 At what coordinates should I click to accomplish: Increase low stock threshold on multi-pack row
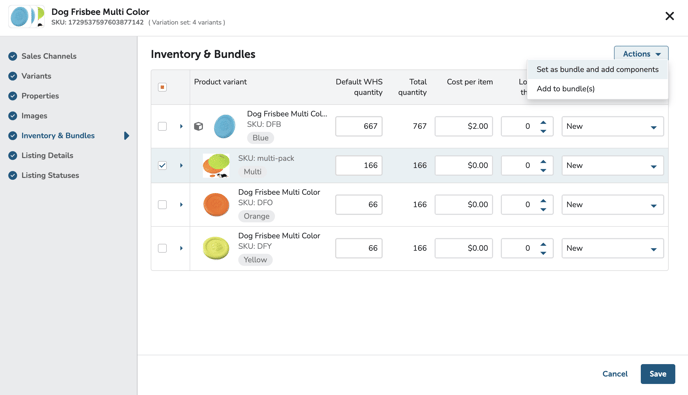coord(543,162)
